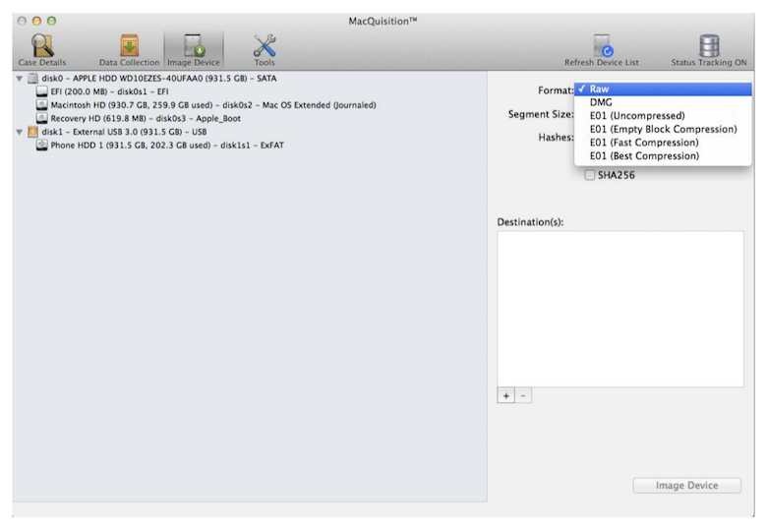Click the EFI partition volume icon
Screen dimensions: 767x532
(x=42, y=91)
